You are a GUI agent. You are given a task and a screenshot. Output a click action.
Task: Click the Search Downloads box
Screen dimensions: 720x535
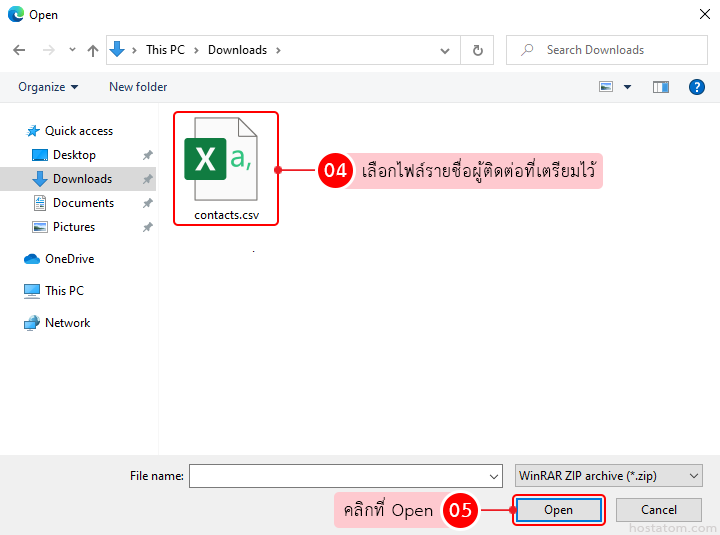tap(615, 50)
